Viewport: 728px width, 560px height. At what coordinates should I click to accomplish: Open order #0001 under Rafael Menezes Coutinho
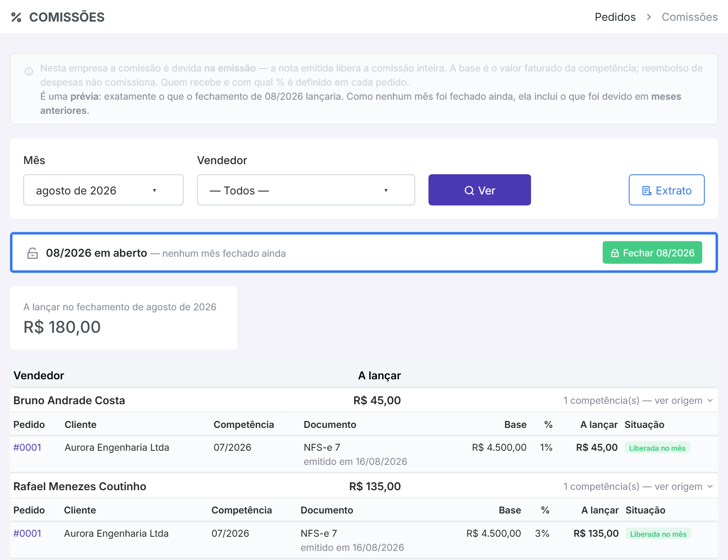[x=27, y=533]
